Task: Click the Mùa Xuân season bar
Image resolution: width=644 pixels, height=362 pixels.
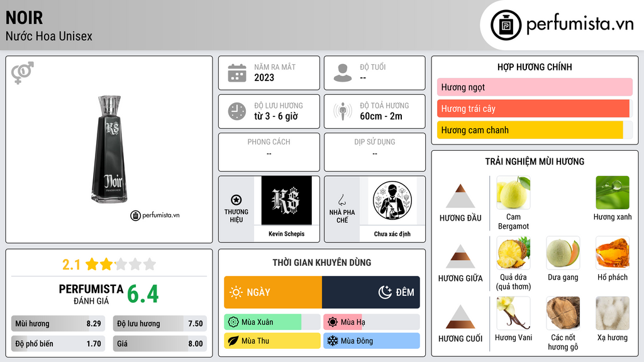Action: pos(272,322)
